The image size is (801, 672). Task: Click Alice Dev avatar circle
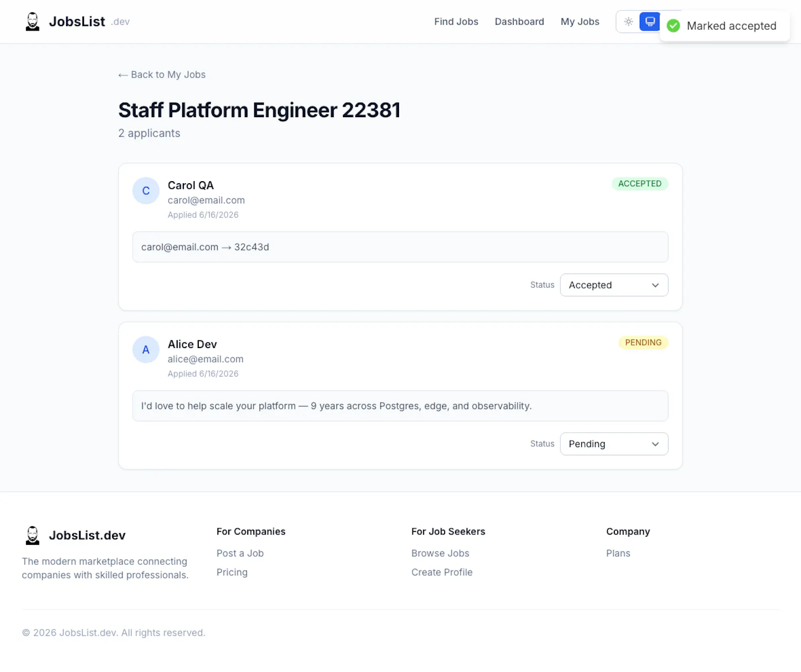click(x=146, y=350)
